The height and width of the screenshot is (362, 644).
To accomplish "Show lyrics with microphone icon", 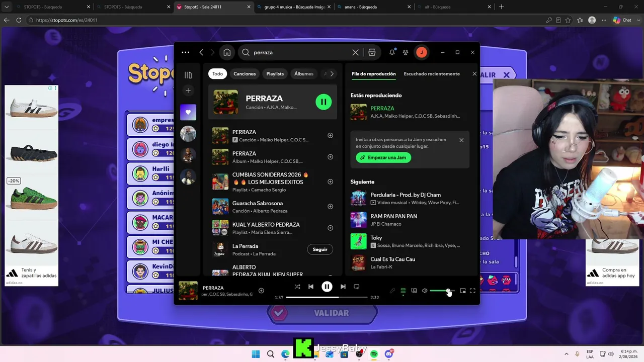I will click(392, 291).
